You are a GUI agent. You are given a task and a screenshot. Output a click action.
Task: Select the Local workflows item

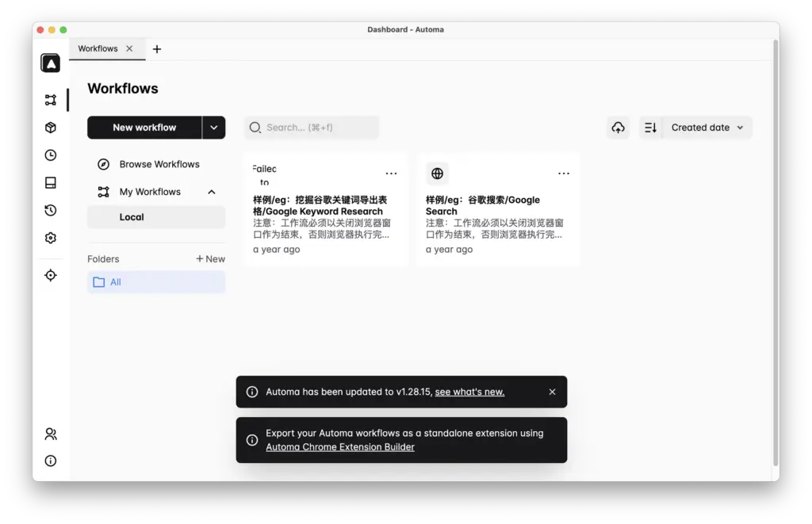click(156, 217)
